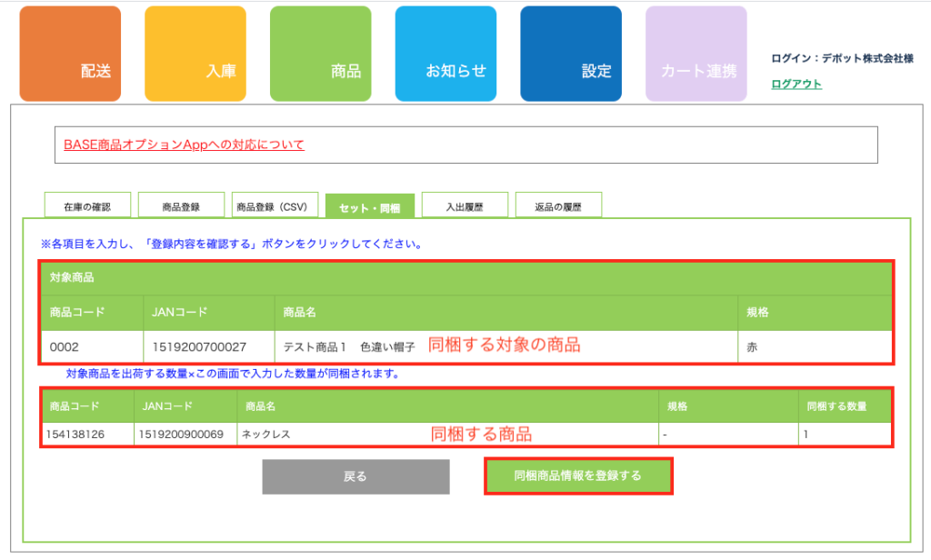Switch to the 在庫の確認 tab
This screenshot has height=560, width=931.
(x=87, y=206)
